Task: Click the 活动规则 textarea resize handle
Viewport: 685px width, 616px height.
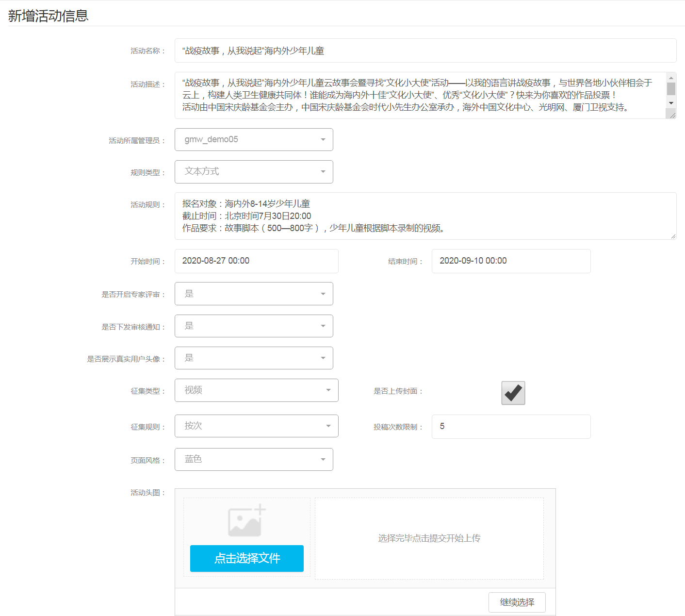Action: coord(673,236)
